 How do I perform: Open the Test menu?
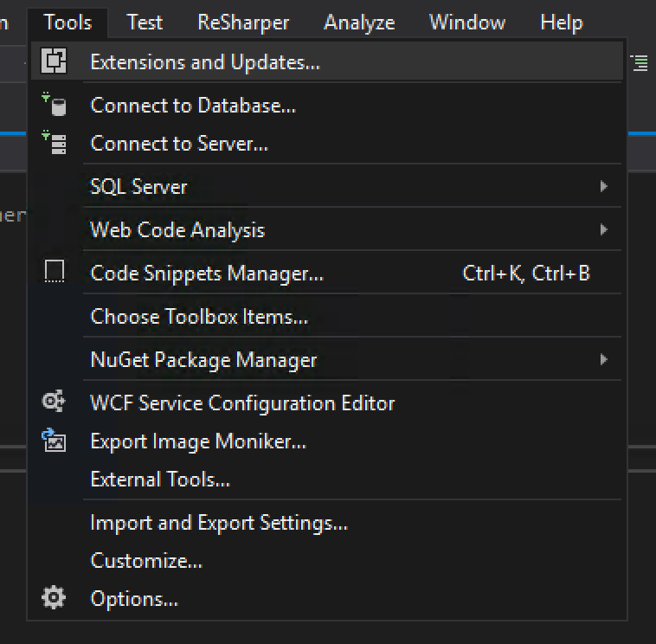pyautogui.click(x=145, y=23)
